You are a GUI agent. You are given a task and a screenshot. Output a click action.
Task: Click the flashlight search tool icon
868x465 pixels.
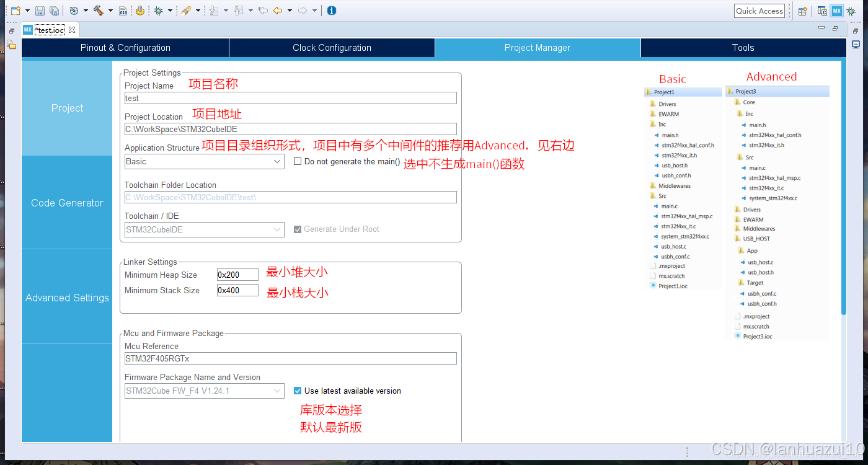[x=186, y=11]
